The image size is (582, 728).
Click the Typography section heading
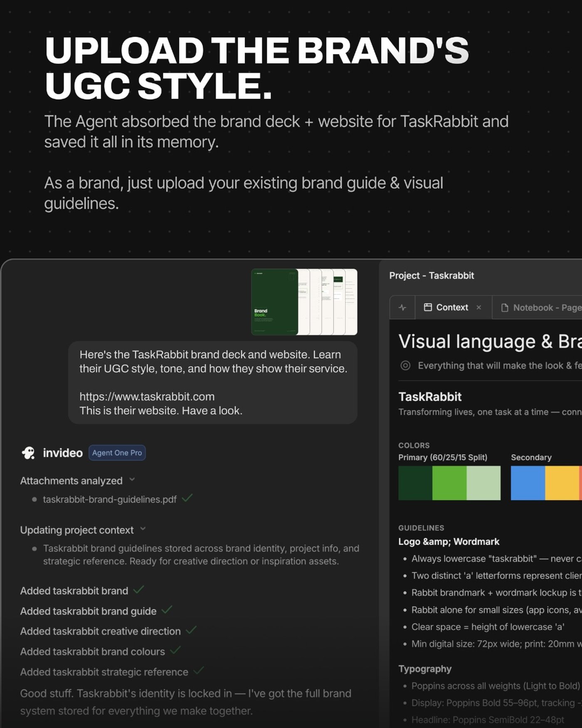point(425,669)
